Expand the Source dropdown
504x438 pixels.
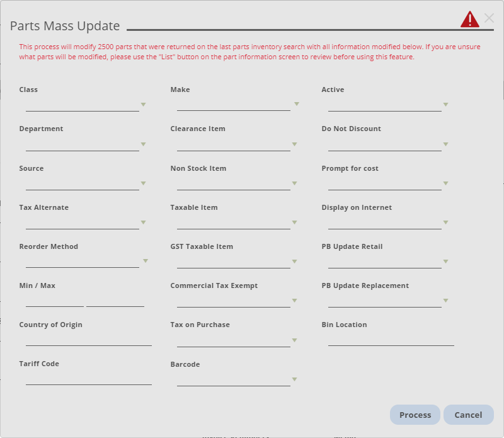143,183
